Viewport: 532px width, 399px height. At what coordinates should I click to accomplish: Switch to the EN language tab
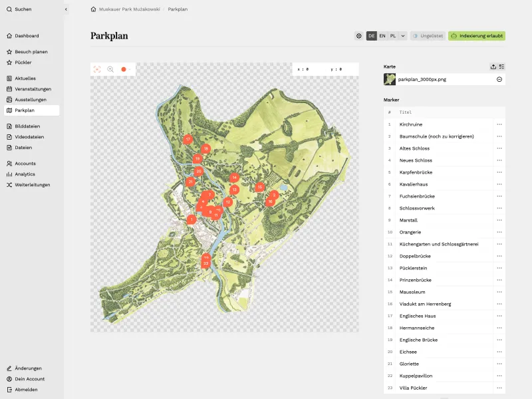[382, 35]
